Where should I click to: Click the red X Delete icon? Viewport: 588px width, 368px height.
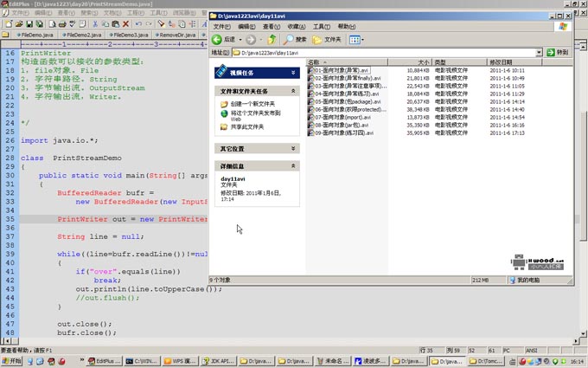(125, 24)
